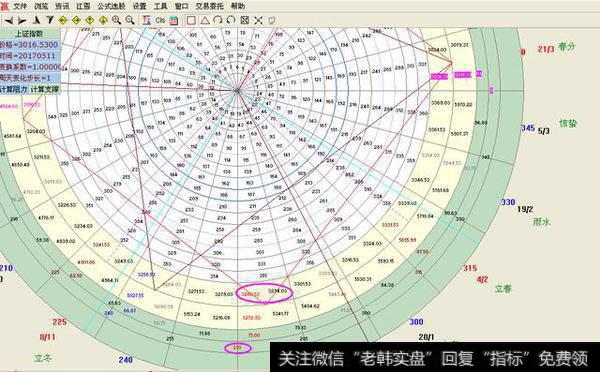Click the crossed box toolbar icon
The width and height of the screenshot is (600, 372).
point(245,20)
